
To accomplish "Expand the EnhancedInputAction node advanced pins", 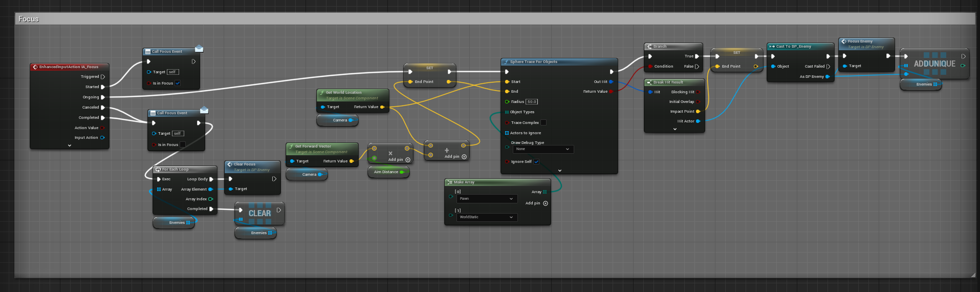I will [x=70, y=145].
